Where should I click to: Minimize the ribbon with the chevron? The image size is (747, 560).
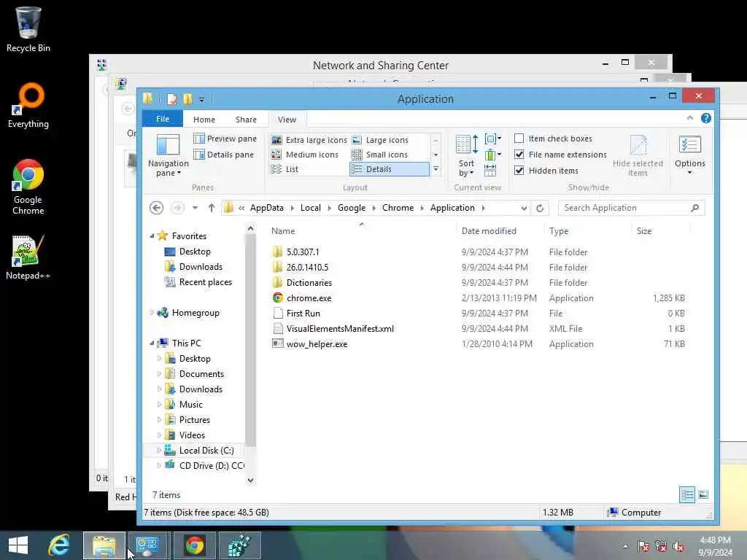coord(690,118)
